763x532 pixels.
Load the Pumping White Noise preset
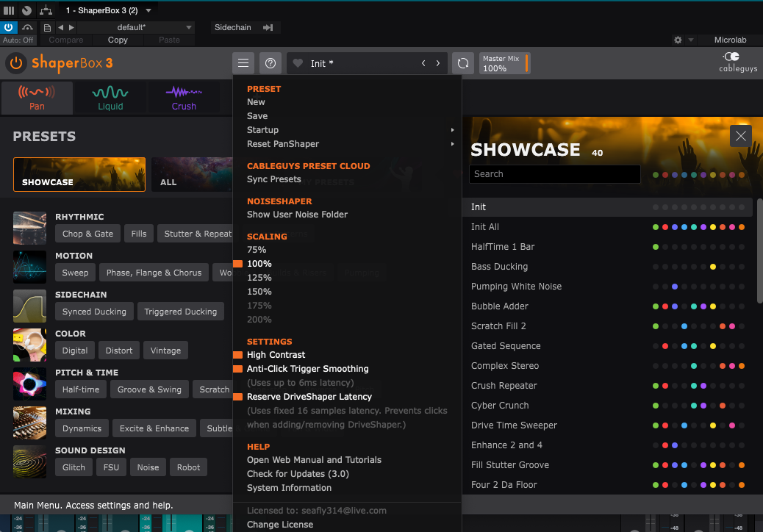click(x=607, y=287)
